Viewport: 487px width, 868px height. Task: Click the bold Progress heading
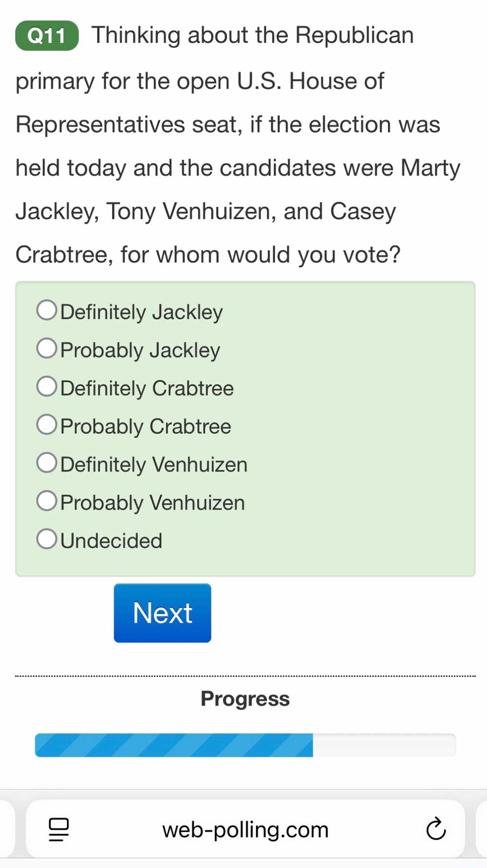245,699
